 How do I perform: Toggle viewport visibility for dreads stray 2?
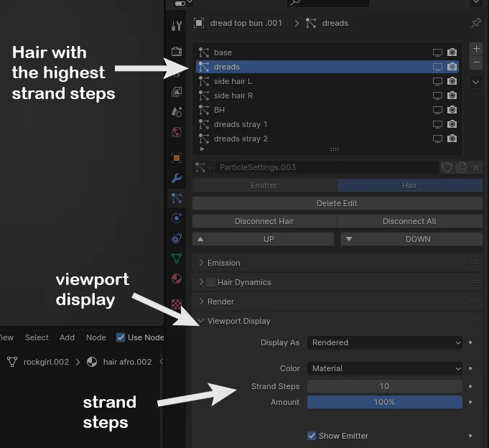coord(437,139)
